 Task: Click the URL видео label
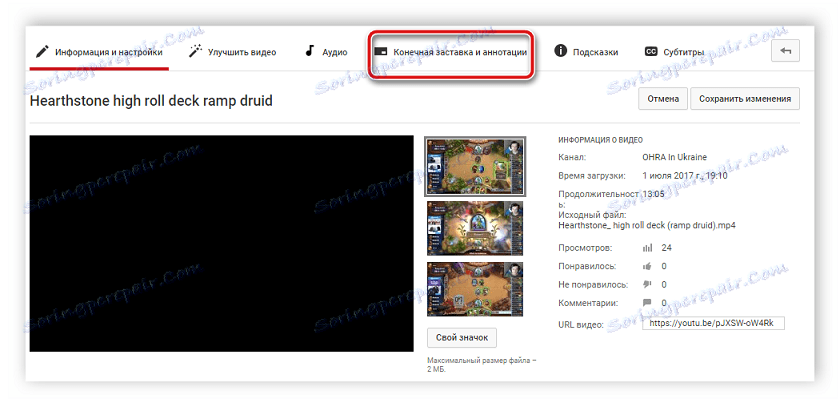[581, 325]
